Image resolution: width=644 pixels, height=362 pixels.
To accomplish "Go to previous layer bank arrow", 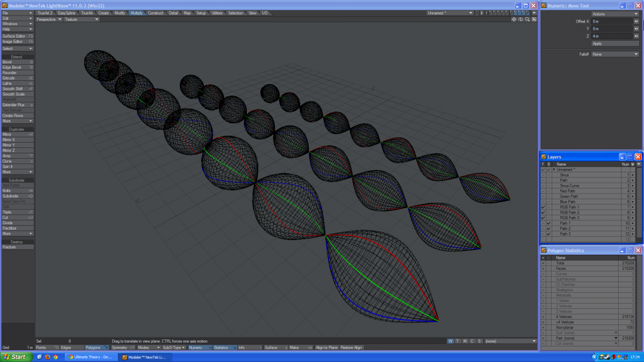I will (477, 13).
